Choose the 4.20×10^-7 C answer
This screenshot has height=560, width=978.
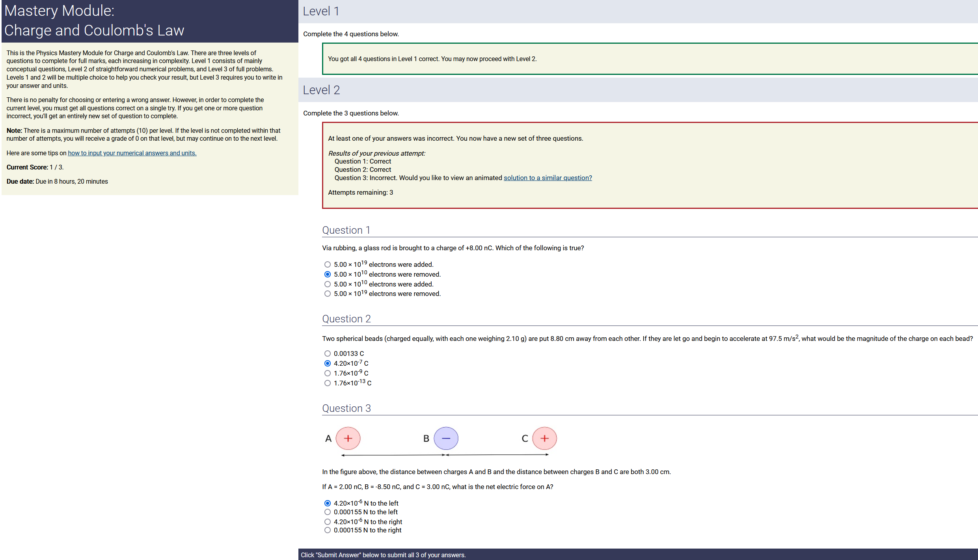tap(327, 363)
